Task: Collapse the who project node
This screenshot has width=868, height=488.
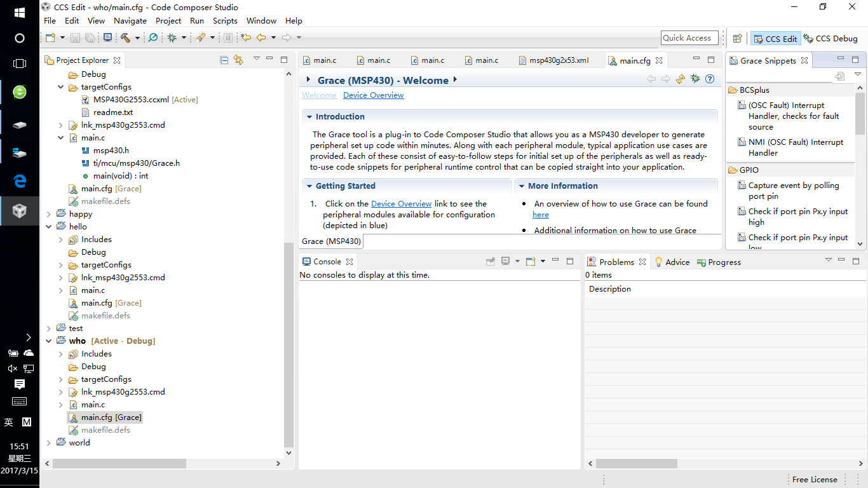Action: click(49, 341)
